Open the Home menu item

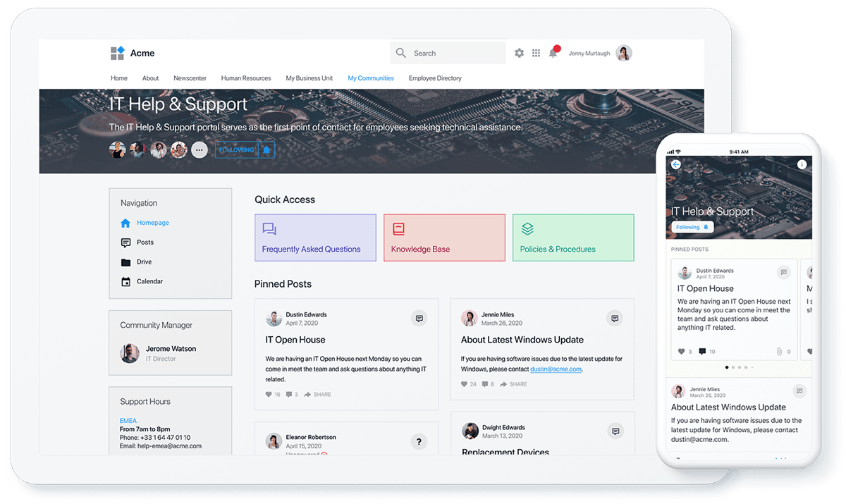click(x=119, y=78)
